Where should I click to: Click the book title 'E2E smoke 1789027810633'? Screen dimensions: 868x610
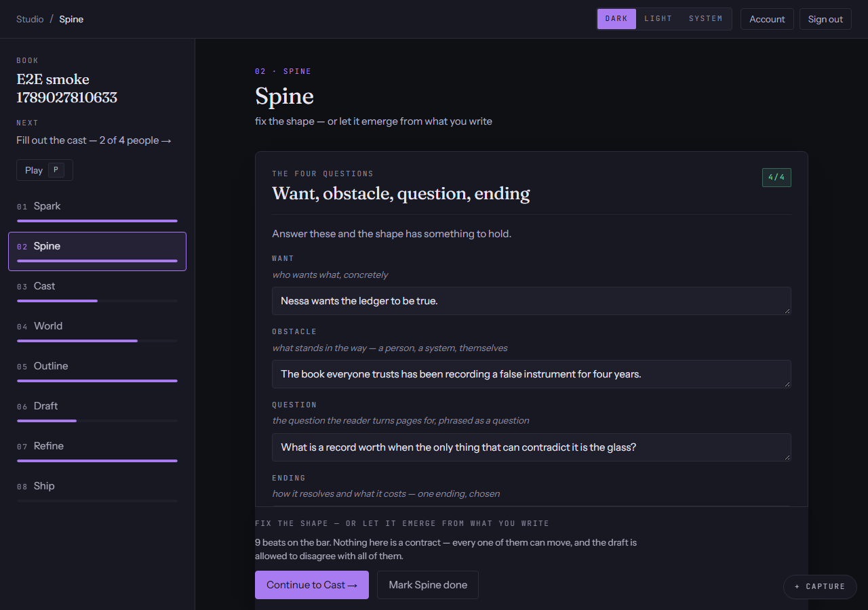[66, 88]
